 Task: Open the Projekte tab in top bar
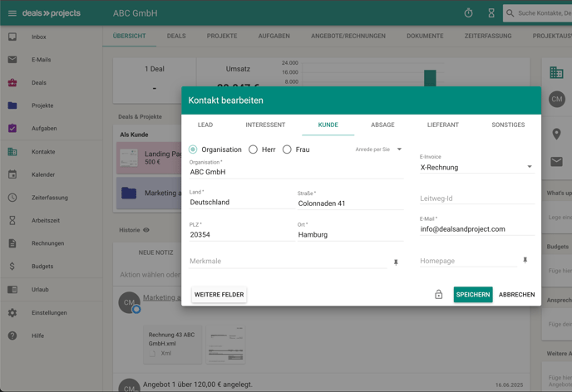[x=222, y=36]
